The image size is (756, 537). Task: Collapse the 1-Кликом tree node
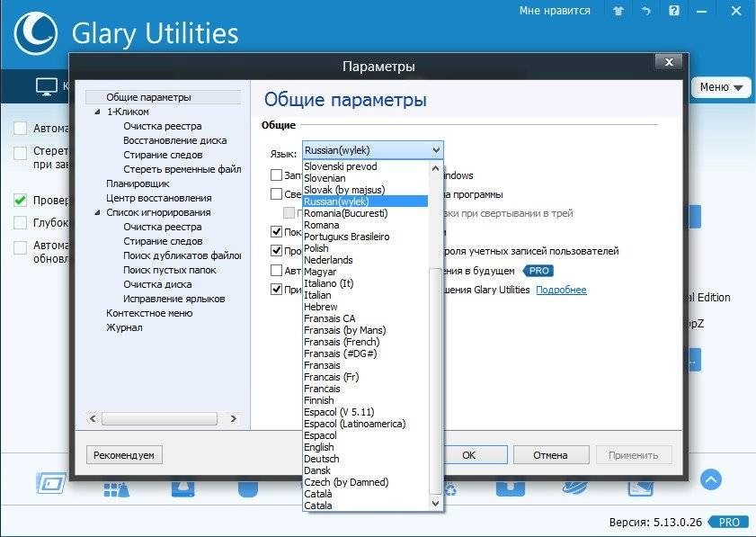(x=97, y=112)
